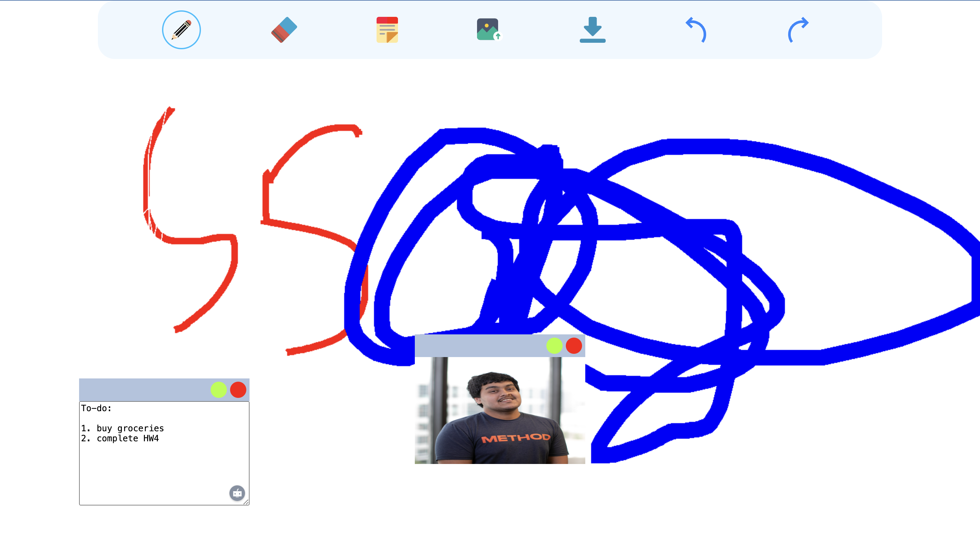Click the green button on the image window
Viewport: 980px width, 556px height.
click(554, 346)
